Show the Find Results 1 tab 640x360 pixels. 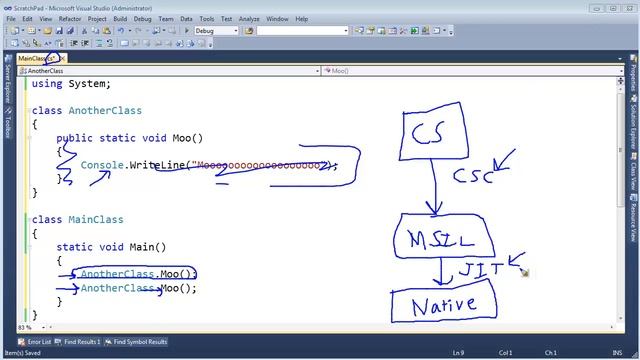click(78, 342)
